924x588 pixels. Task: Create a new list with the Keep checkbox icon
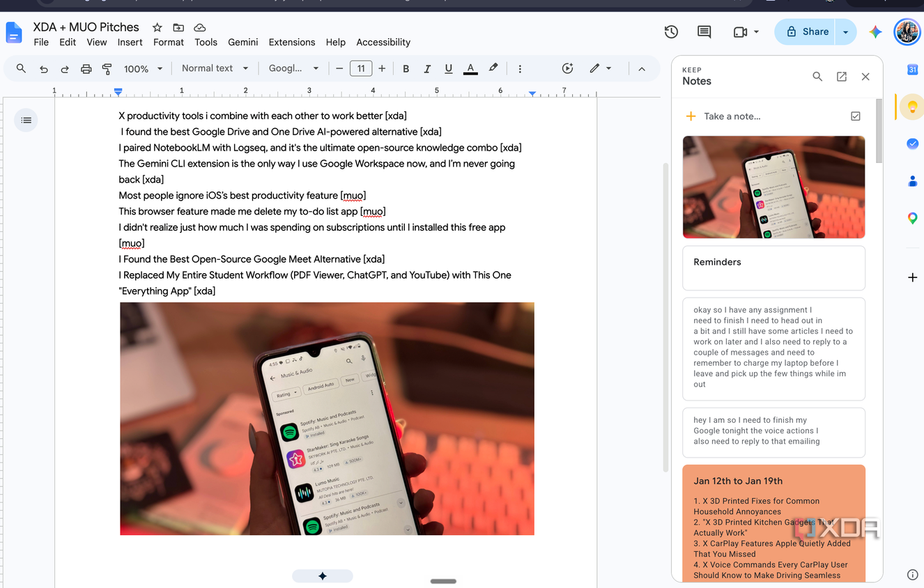[x=856, y=116]
